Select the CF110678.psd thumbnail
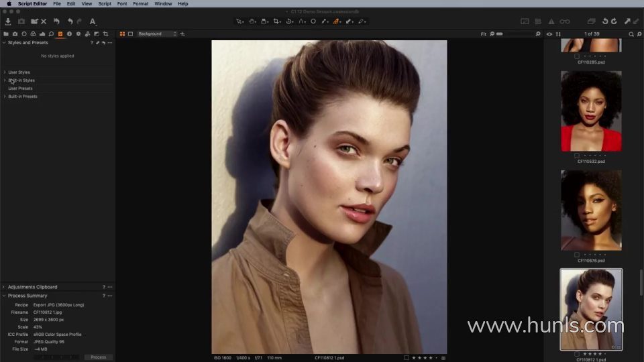The image size is (644, 362). coord(591,210)
